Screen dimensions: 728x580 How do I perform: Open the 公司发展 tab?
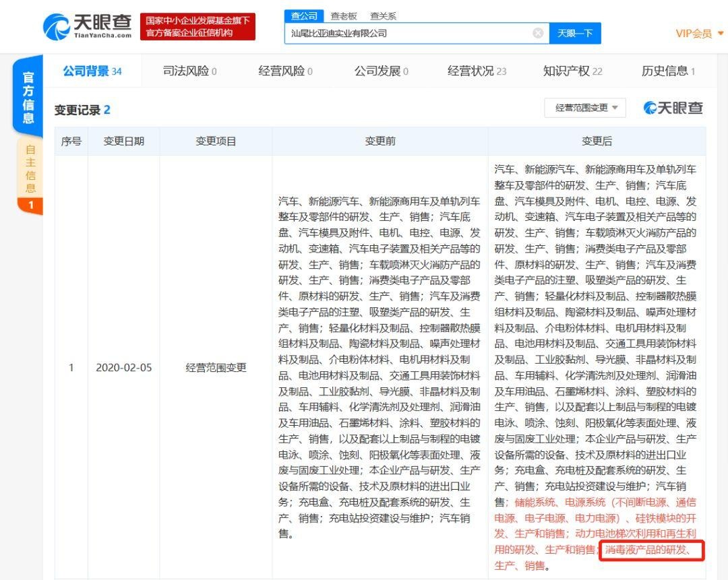[382, 71]
